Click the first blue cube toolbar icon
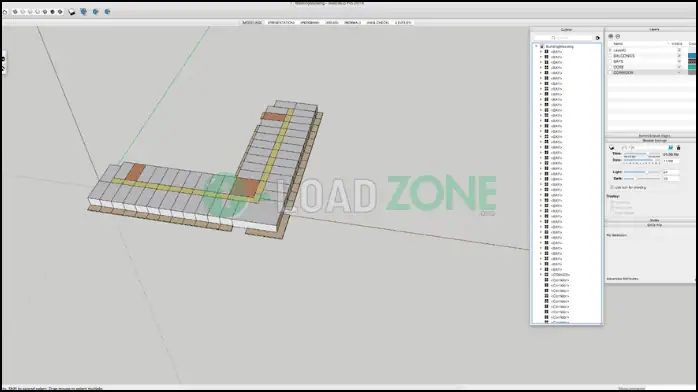Viewport: 698px width, 392px height. 84,12
